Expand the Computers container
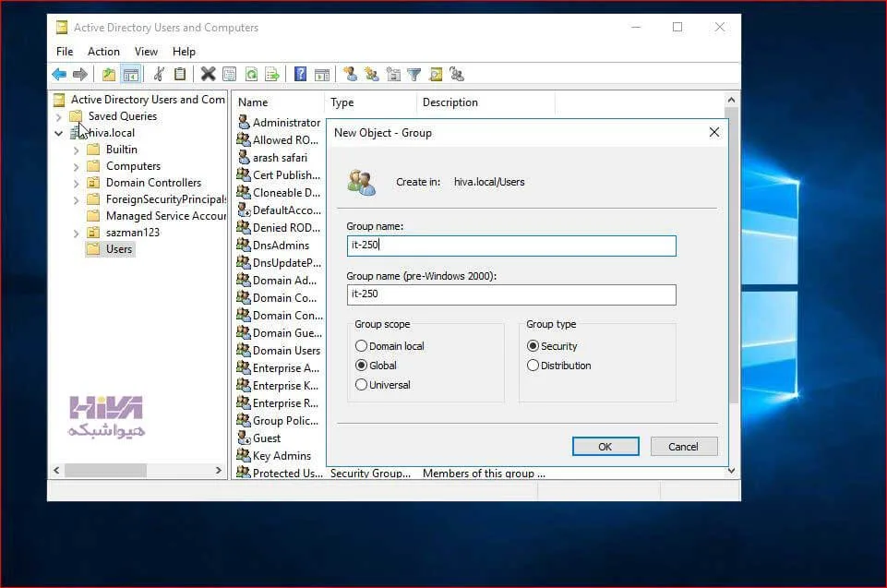Viewport: 887px width, 588px height. click(76, 167)
